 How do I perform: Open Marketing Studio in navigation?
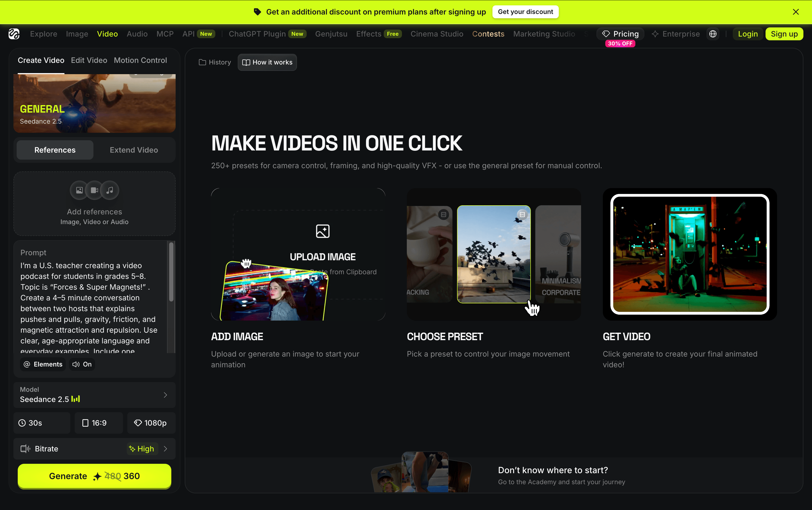point(544,34)
